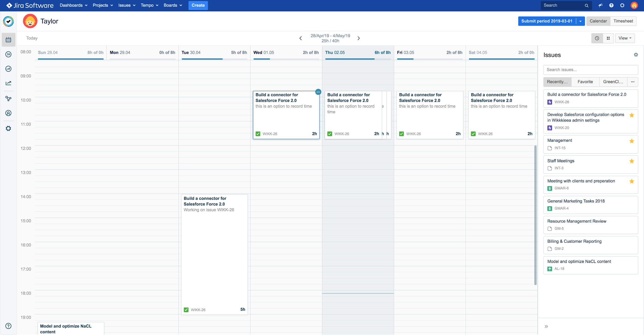Open the trends chart icon in sidebar

click(x=8, y=83)
